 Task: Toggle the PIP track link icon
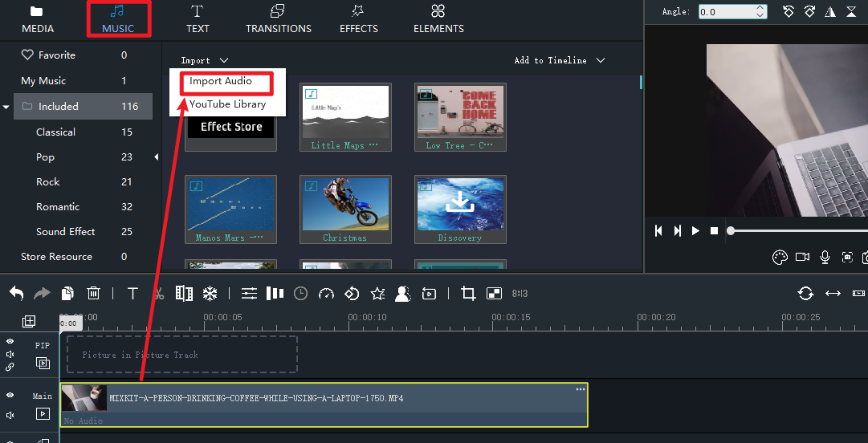click(10, 367)
